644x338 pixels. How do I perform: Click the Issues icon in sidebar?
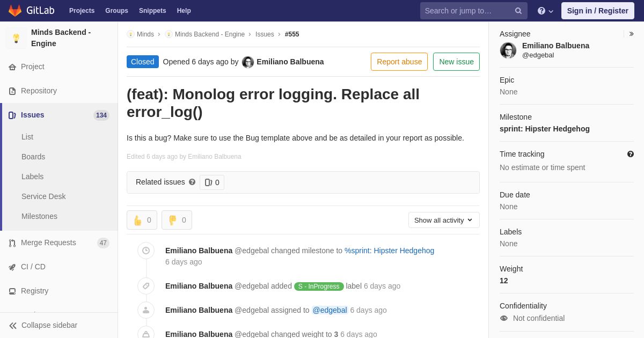coord(12,115)
